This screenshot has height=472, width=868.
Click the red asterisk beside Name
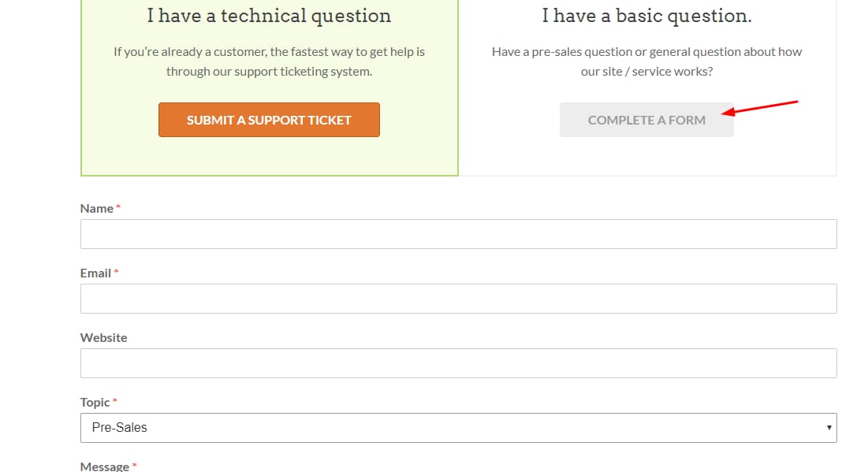pyautogui.click(x=118, y=208)
